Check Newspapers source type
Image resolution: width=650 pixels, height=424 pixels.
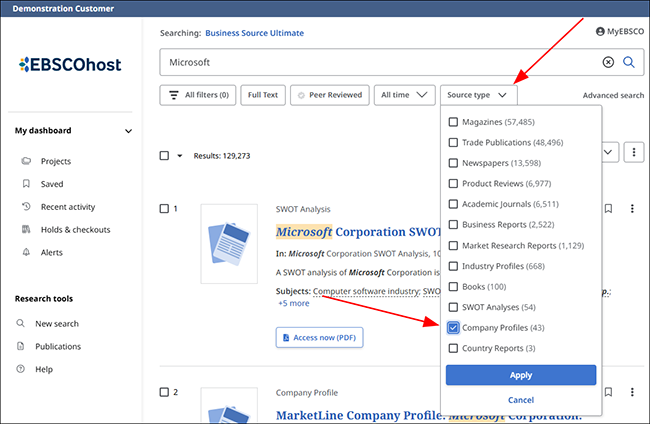[454, 163]
